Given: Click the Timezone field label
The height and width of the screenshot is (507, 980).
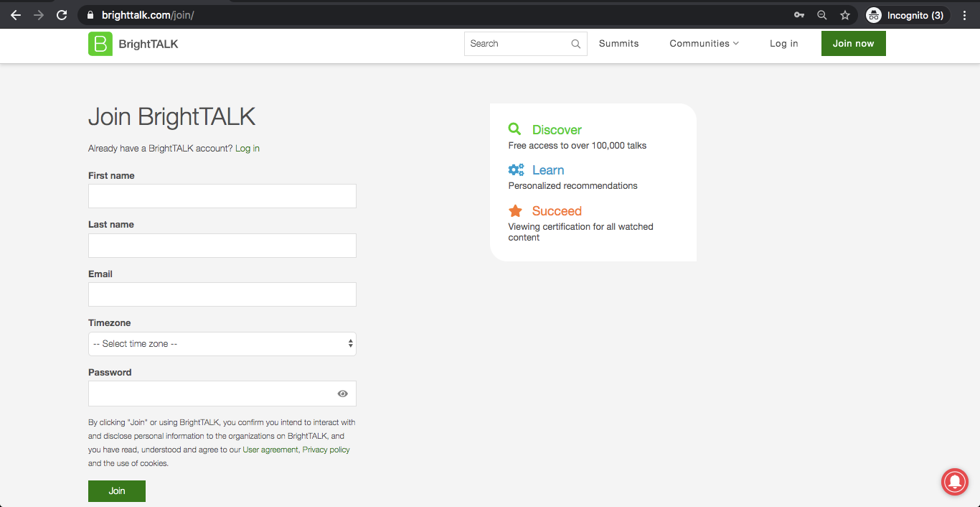Looking at the screenshot, I should click(110, 323).
